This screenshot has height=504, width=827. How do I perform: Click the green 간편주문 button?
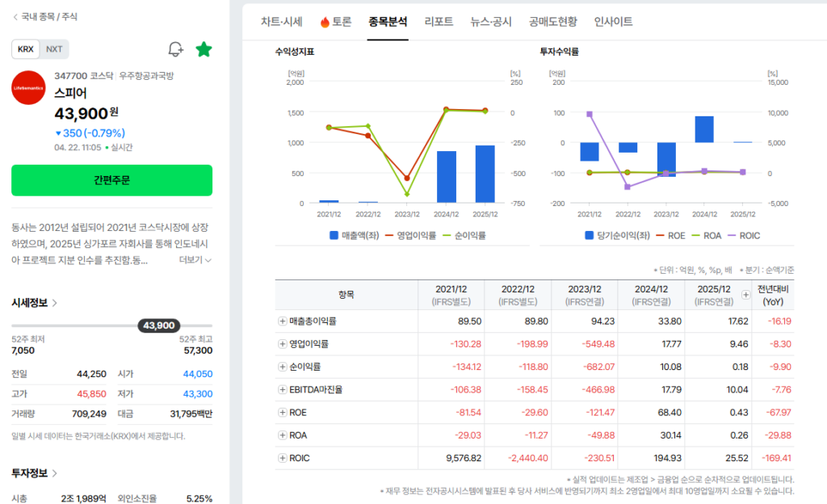111,180
